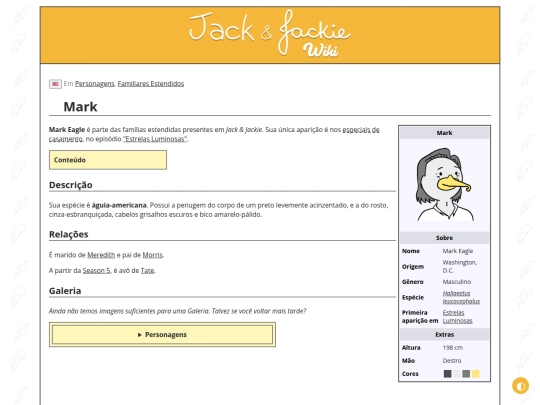Screen dimensions: 540x405
Task: Open Morris's character page
Action: [x=152, y=255]
